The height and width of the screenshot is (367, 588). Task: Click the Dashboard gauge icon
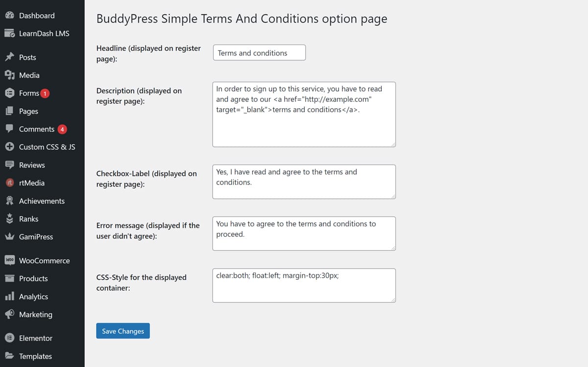9,16
